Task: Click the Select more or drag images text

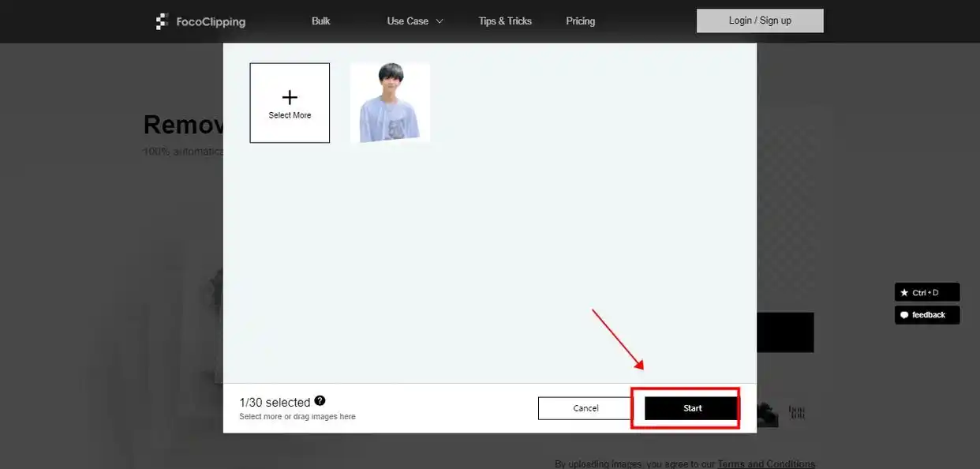Action: 297,416
